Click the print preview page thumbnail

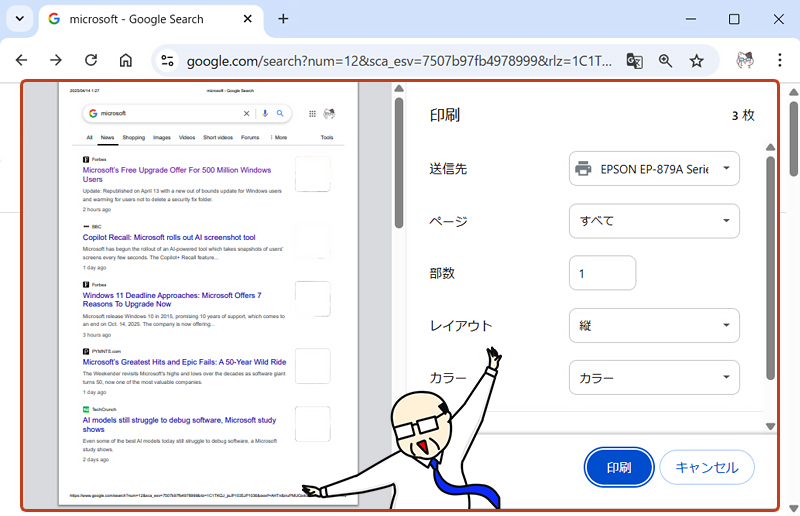(x=208, y=293)
